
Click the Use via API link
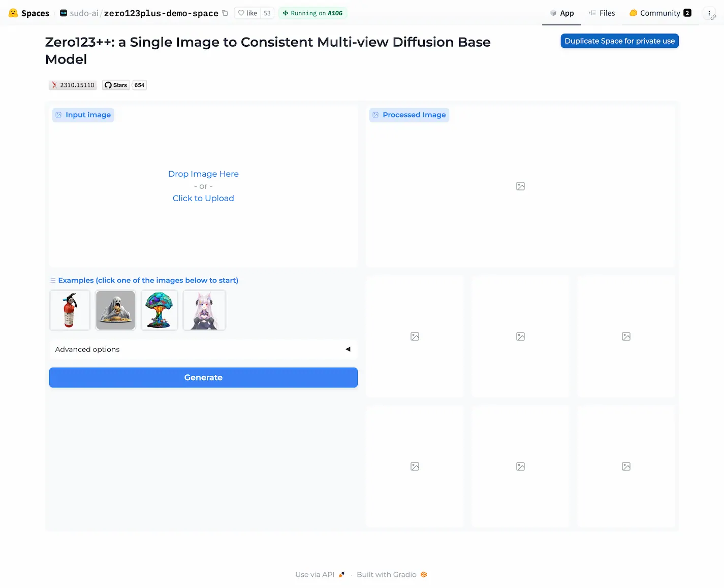pos(320,575)
